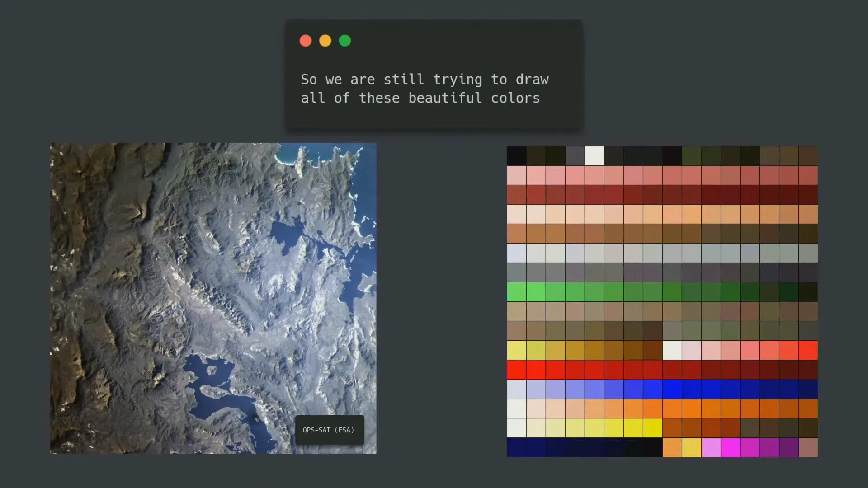
Task: Select a bright magenta swatch in the bottom row
Action: coord(731,447)
